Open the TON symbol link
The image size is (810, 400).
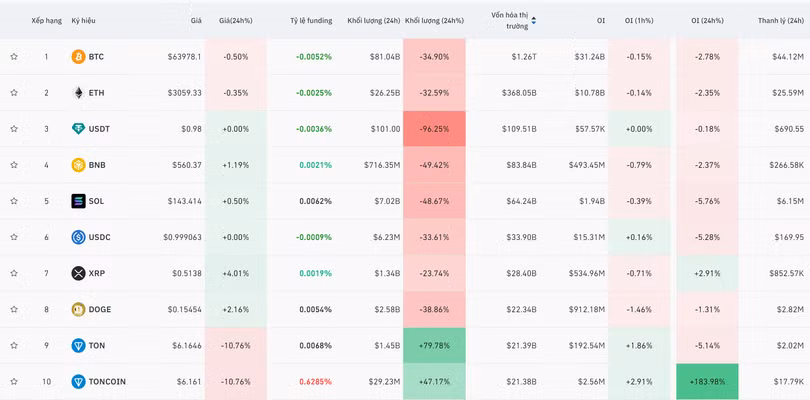97,345
